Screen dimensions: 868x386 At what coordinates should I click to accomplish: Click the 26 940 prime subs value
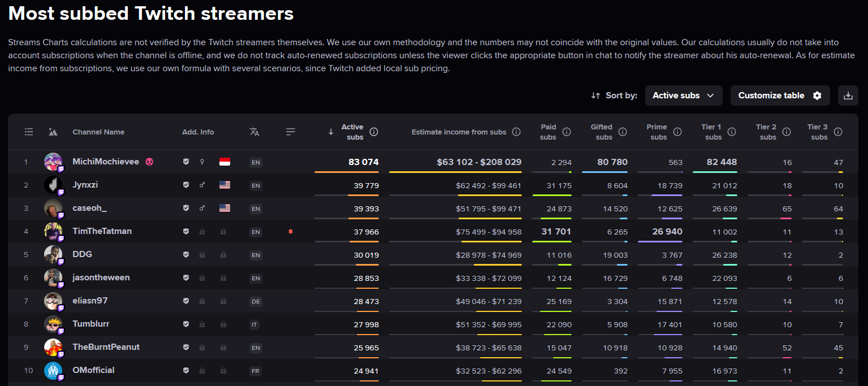tap(667, 231)
